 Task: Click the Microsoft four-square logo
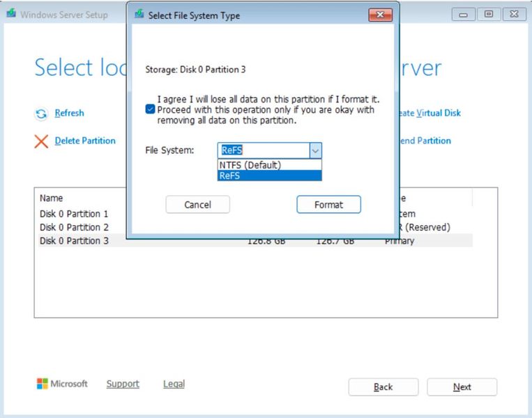tap(43, 384)
